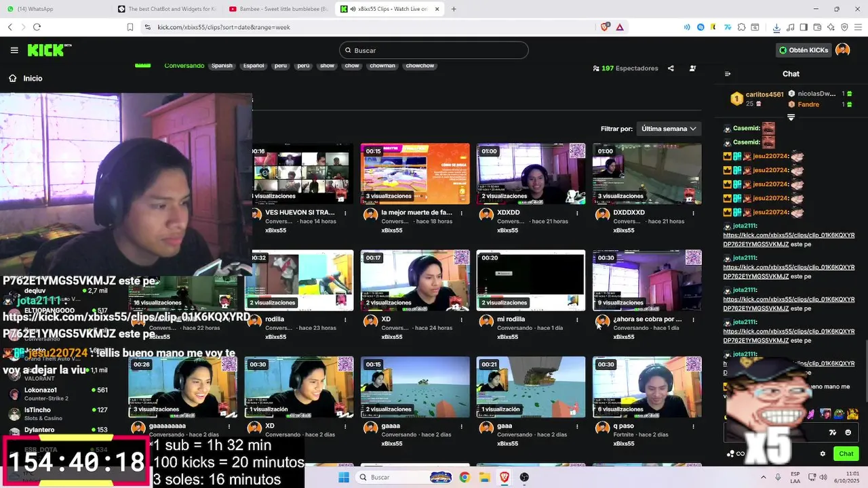Open Chrome from the taskbar

click(x=465, y=477)
